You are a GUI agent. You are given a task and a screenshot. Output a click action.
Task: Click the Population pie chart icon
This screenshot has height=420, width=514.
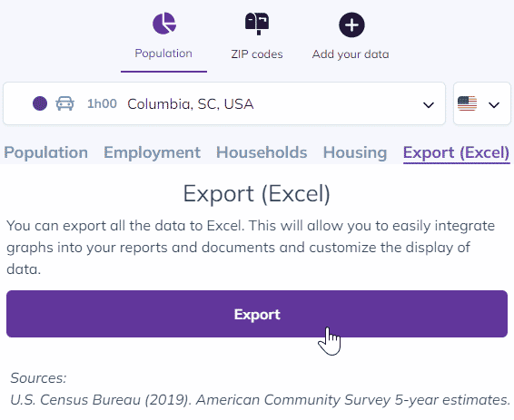point(164,24)
